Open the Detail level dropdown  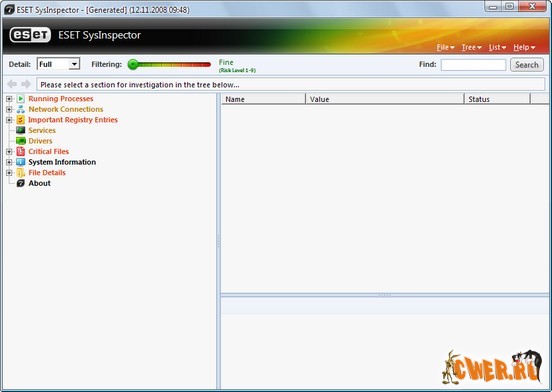[74, 64]
